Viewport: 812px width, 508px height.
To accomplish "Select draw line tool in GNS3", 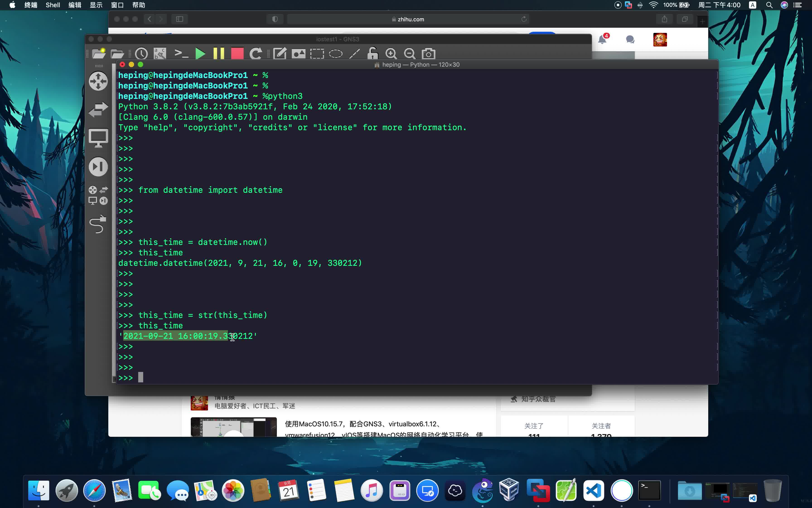I will coord(354,54).
